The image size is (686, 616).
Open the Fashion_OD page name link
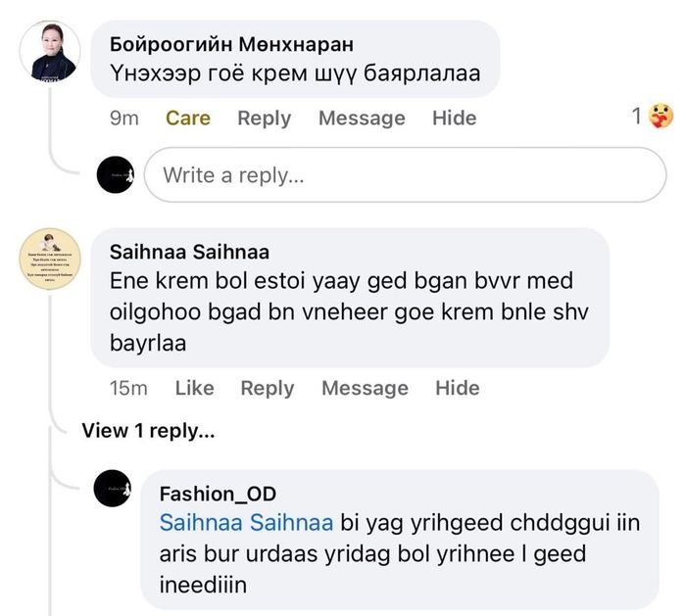point(218,493)
